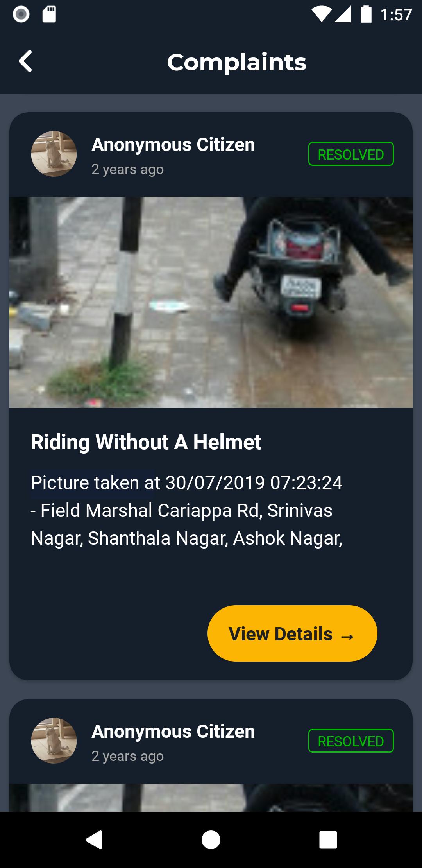Tap RESOLVED badge on second complaint
This screenshot has height=868, width=422.
tap(351, 741)
